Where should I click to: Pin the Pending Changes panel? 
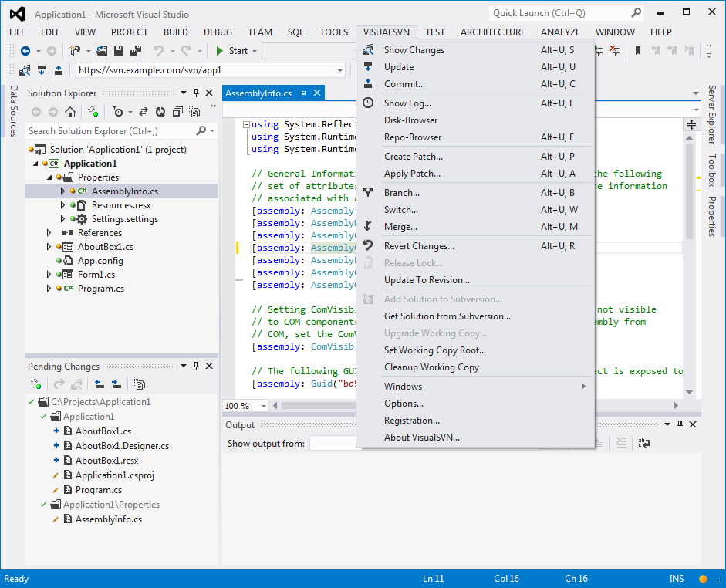(x=196, y=367)
